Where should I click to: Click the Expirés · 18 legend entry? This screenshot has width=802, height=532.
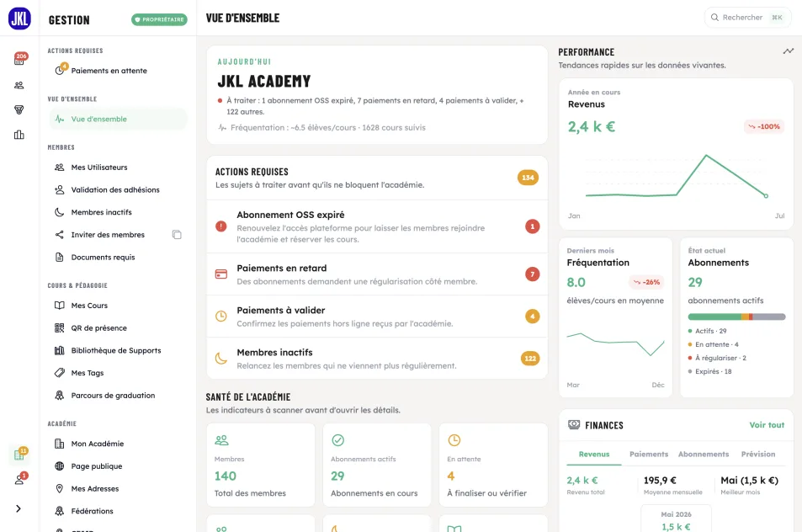(710, 371)
